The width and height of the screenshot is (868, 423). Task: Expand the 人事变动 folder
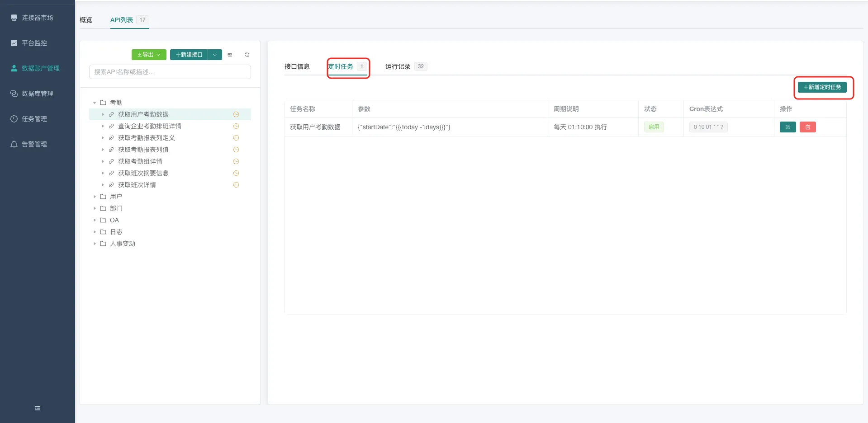[x=95, y=244]
